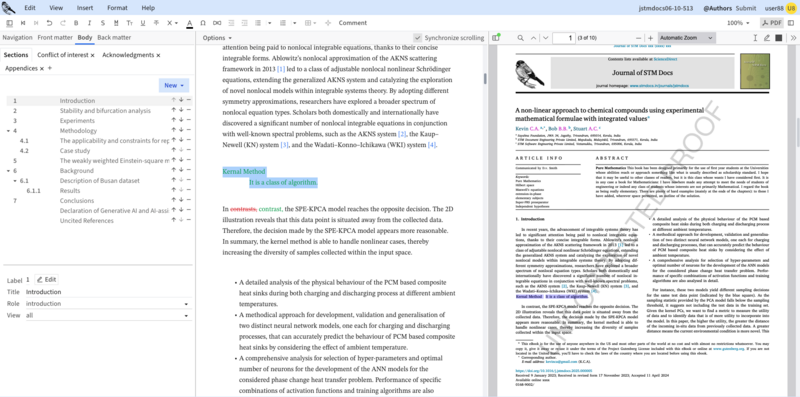Open the Help menu

[148, 8]
